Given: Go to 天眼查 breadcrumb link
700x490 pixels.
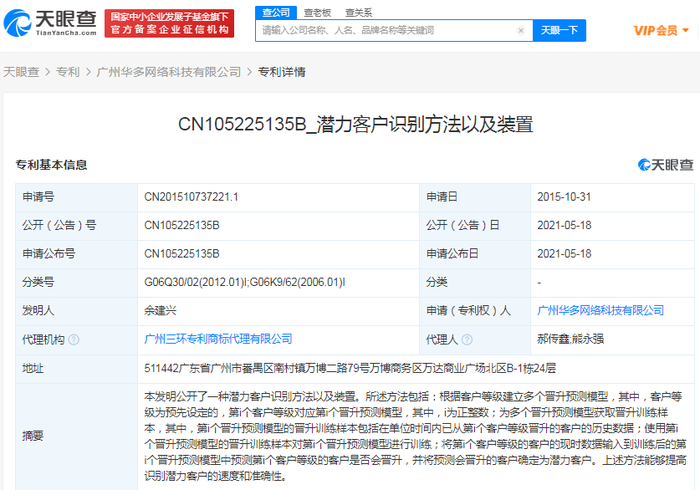Looking at the screenshot, I should (x=21, y=72).
